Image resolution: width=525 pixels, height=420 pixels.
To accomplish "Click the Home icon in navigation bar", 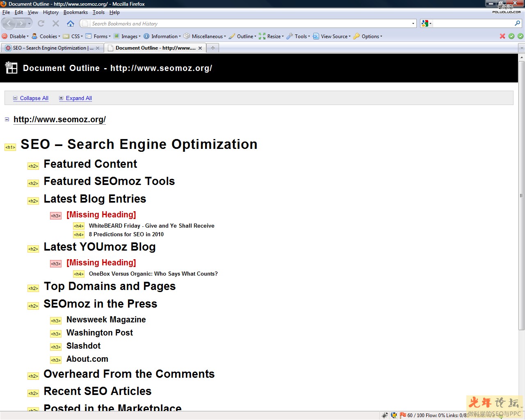I will [x=71, y=24].
